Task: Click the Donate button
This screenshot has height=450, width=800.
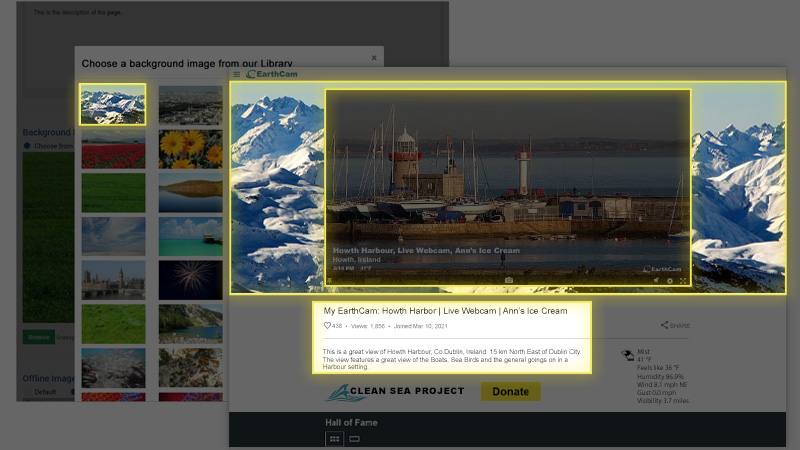Action: 511,391
